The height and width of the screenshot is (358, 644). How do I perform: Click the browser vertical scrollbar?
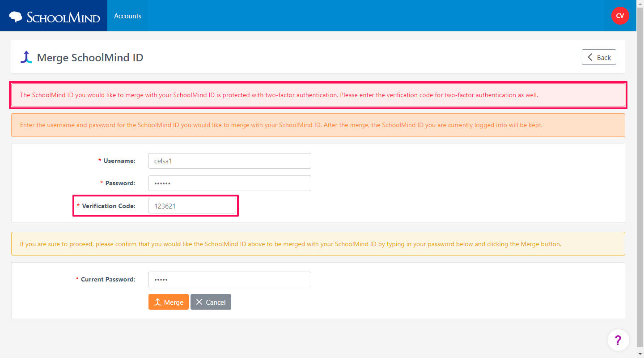coord(640,179)
